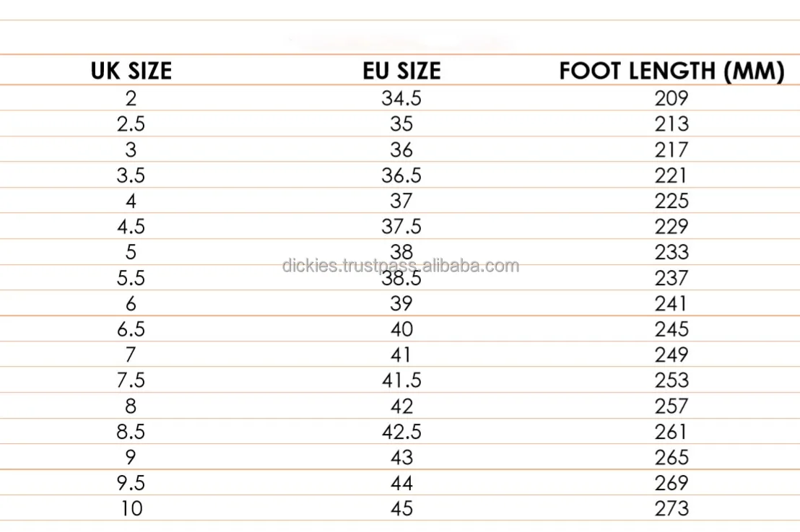
Task: Click the UK SIZE column header
Action: [131, 71]
